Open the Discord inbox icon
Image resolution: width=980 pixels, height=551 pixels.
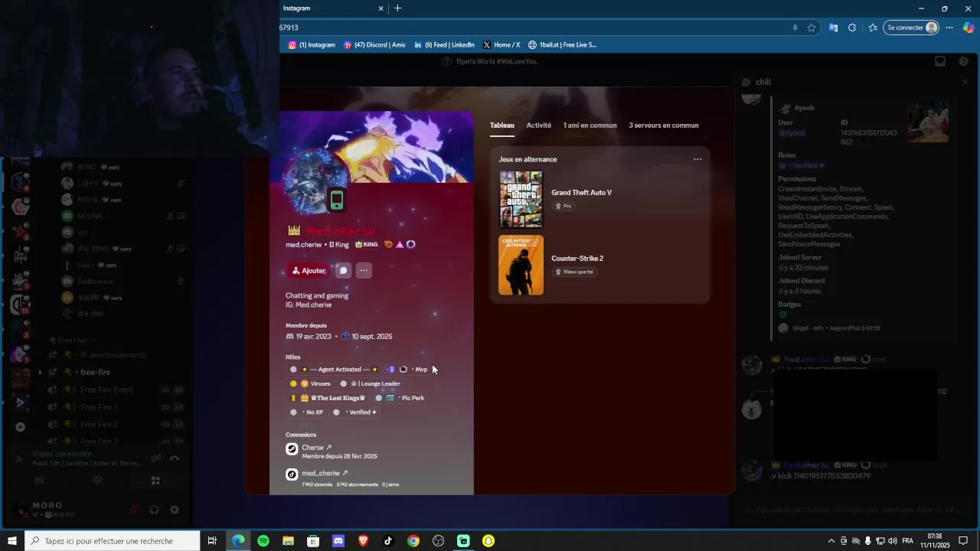point(940,62)
